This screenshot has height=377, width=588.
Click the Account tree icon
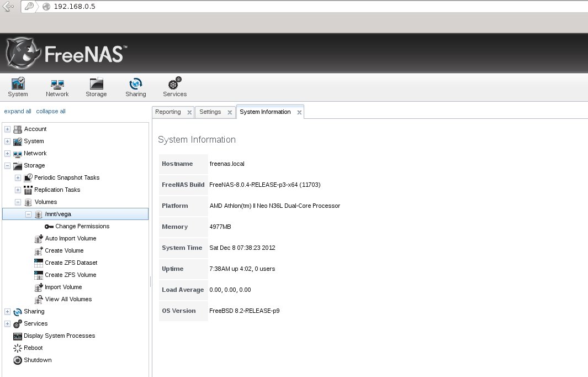tap(18, 129)
